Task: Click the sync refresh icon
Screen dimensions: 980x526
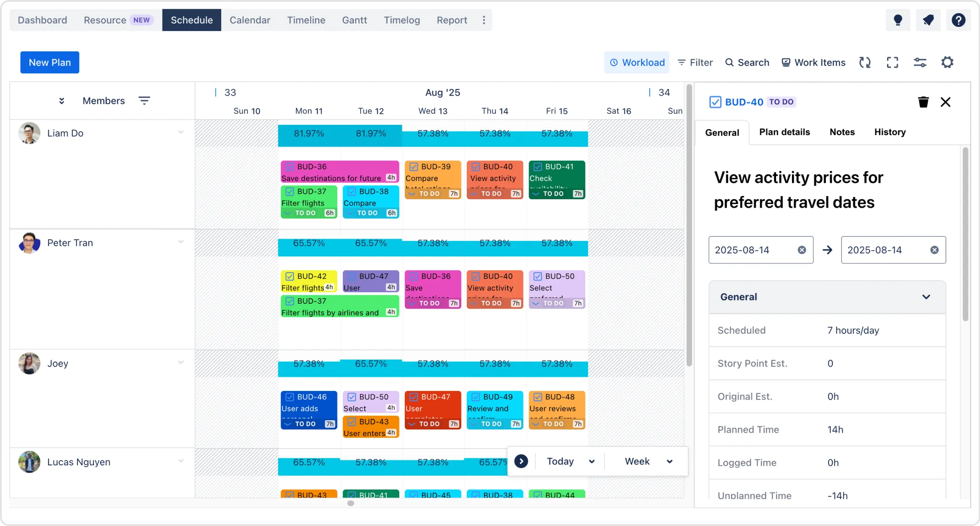Action: 865,62
